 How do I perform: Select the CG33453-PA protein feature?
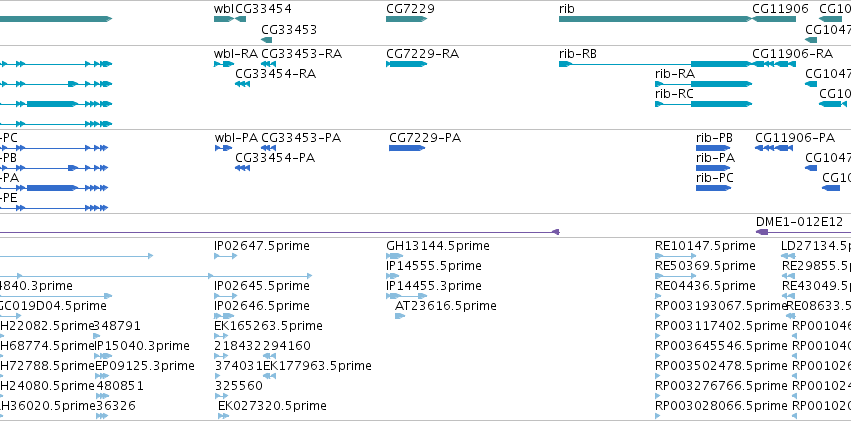point(269,148)
